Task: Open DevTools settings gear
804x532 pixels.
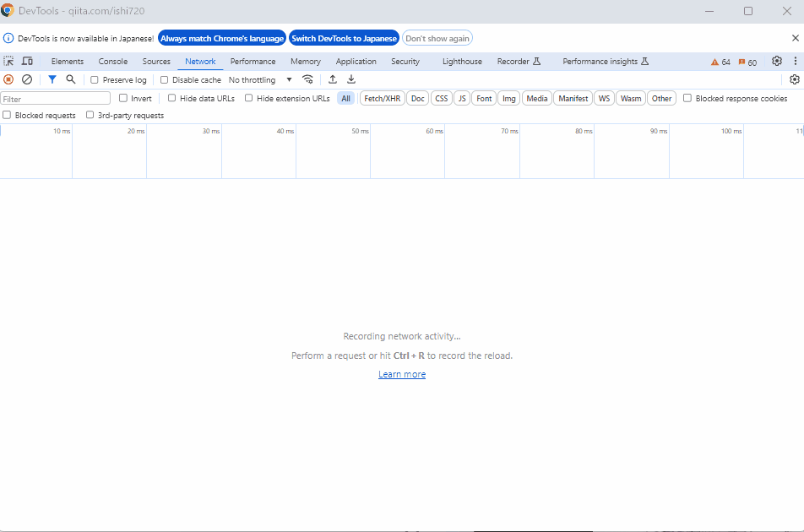Action: [x=777, y=61]
